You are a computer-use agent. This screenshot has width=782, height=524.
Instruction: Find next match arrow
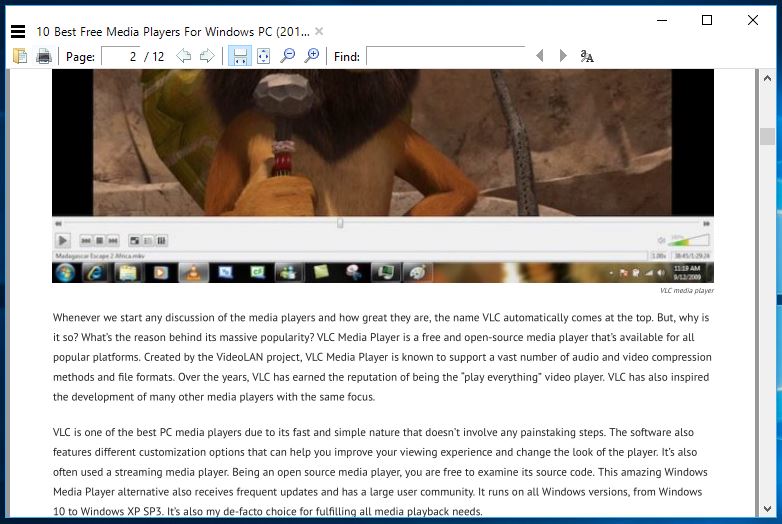(563, 56)
